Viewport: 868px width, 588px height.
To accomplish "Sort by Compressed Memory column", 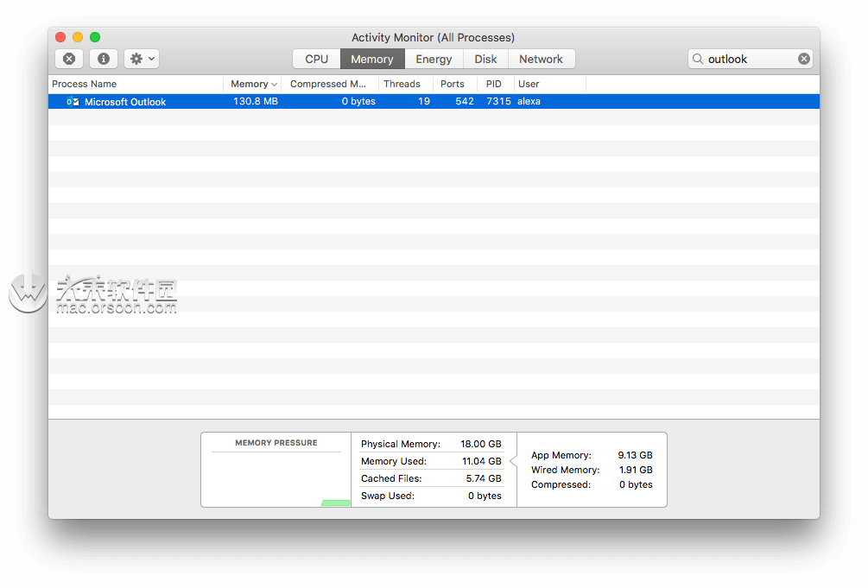I will click(330, 84).
